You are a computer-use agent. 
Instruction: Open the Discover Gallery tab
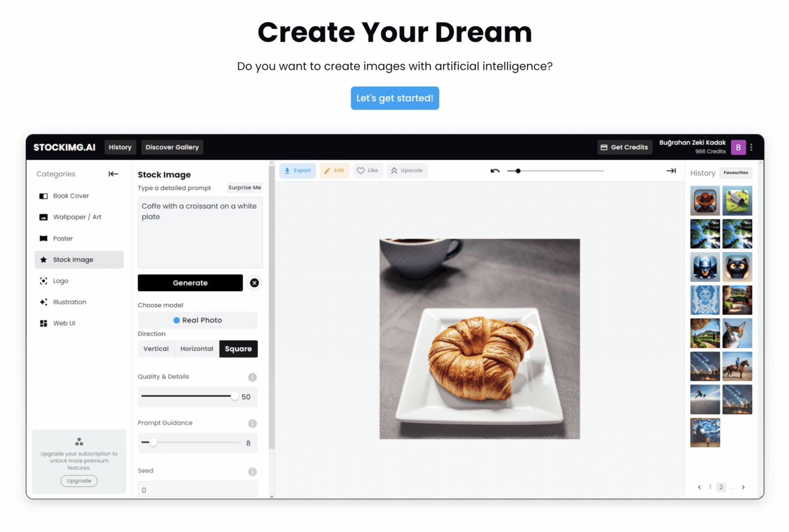coord(172,147)
